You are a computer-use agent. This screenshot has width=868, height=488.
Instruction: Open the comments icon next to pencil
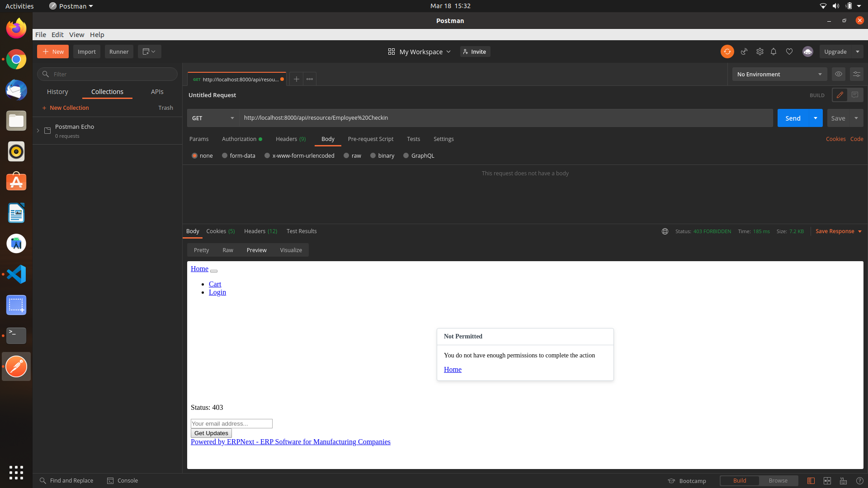[855, 95]
